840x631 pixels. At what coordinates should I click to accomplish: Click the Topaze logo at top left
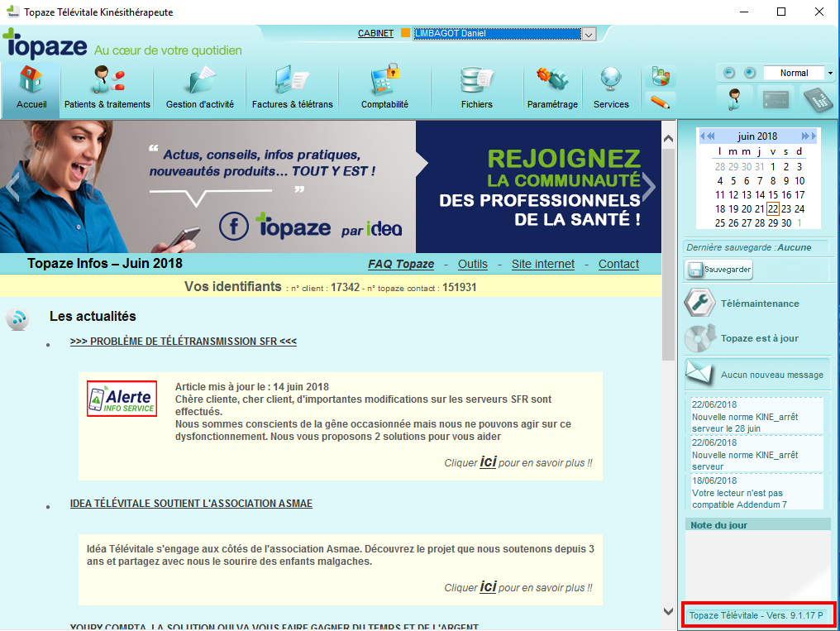click(45, 45)
